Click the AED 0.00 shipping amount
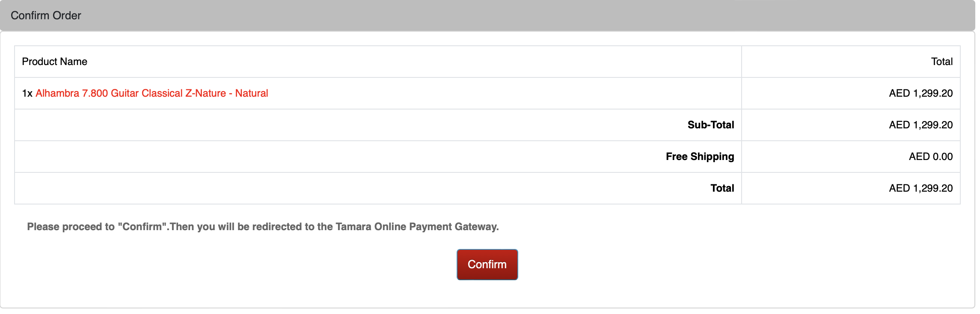Screen dimensions: 980x314 tap(930, 157)
